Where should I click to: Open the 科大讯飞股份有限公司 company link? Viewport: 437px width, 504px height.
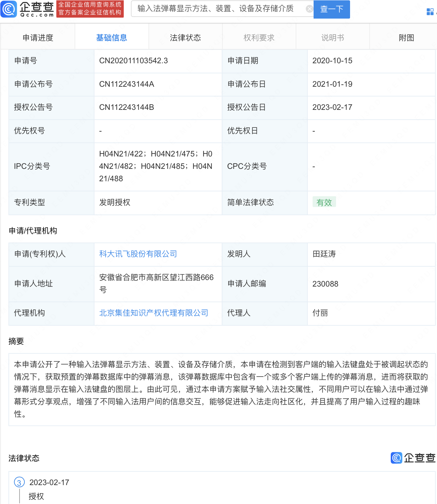[138, 254]
